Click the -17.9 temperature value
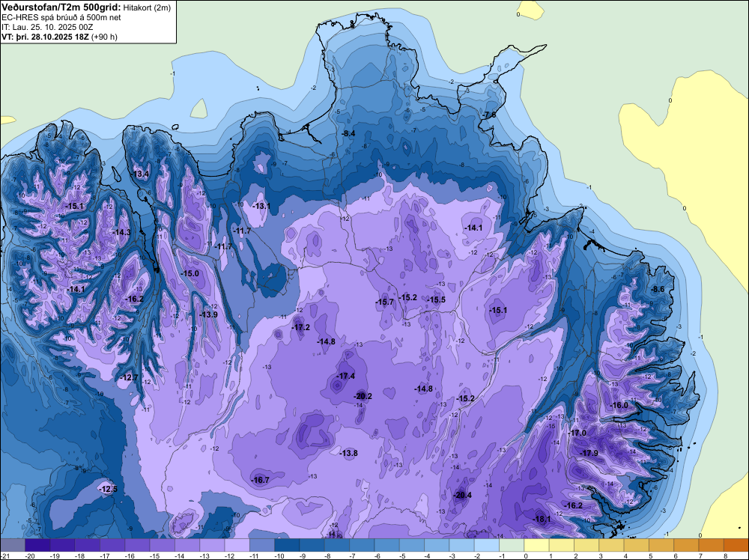 [x=589, y=453]
